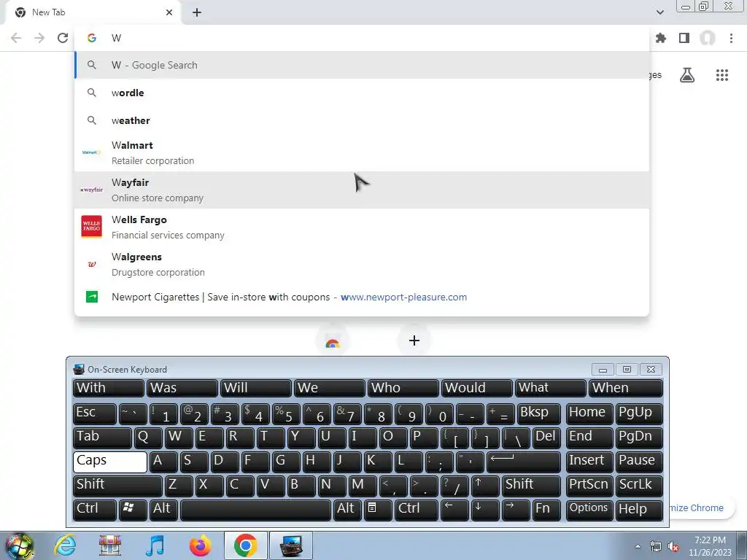Select the Walgreens suggestion
Screen dimensions: 747x560
362,264
